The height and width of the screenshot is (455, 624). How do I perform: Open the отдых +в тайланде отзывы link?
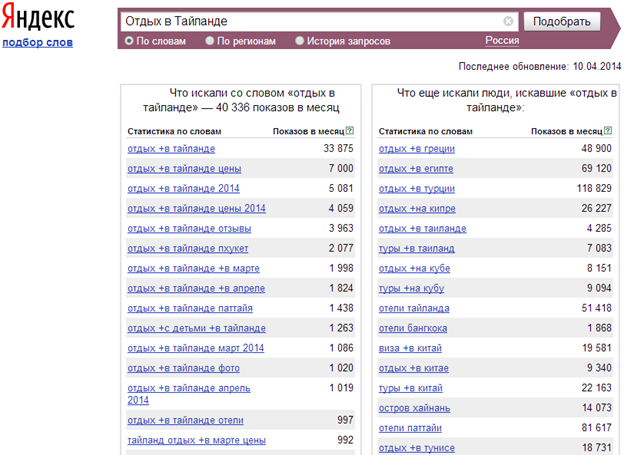point(189,228)
